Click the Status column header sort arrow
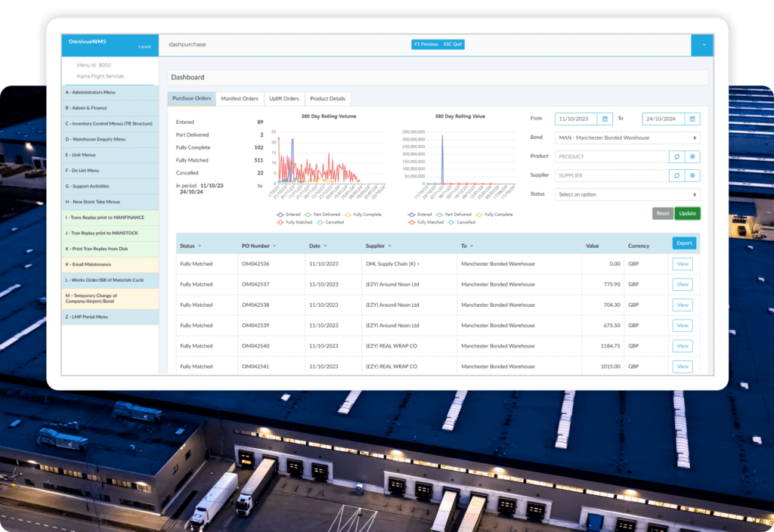The width and height of the screenshot is (774, 532). pyautogui.click(x=200, y=246)
